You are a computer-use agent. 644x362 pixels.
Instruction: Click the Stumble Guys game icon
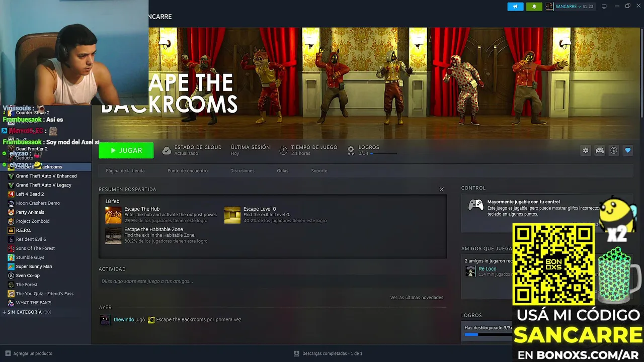[11, 257]
